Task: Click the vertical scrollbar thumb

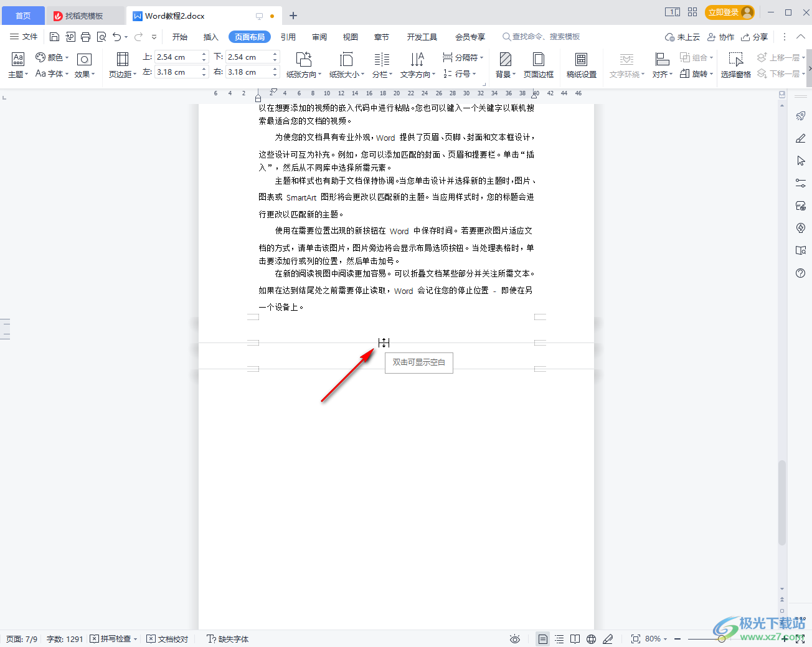Action: (x=782, y=503)
